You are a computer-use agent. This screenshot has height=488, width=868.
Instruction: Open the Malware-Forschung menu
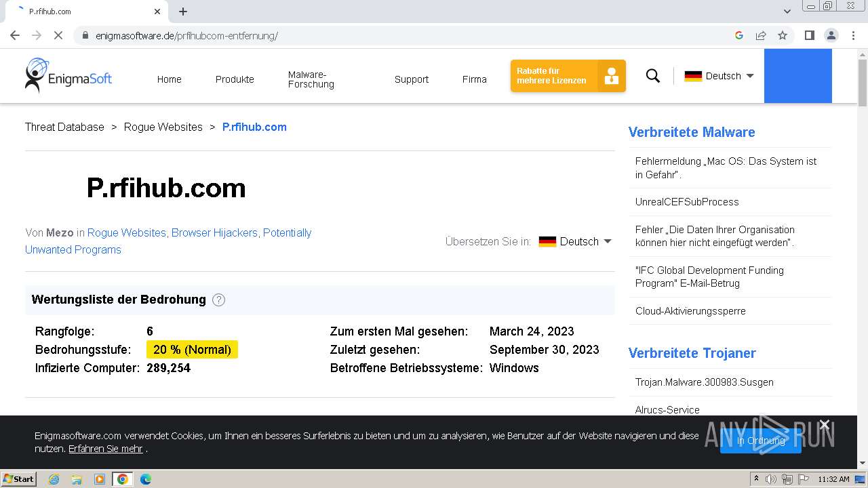coord(311,79)
